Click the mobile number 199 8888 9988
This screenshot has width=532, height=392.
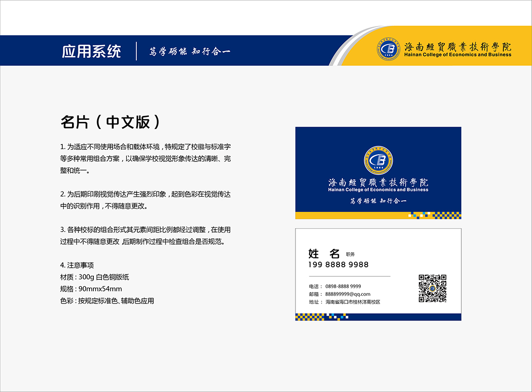pos(339,264)
